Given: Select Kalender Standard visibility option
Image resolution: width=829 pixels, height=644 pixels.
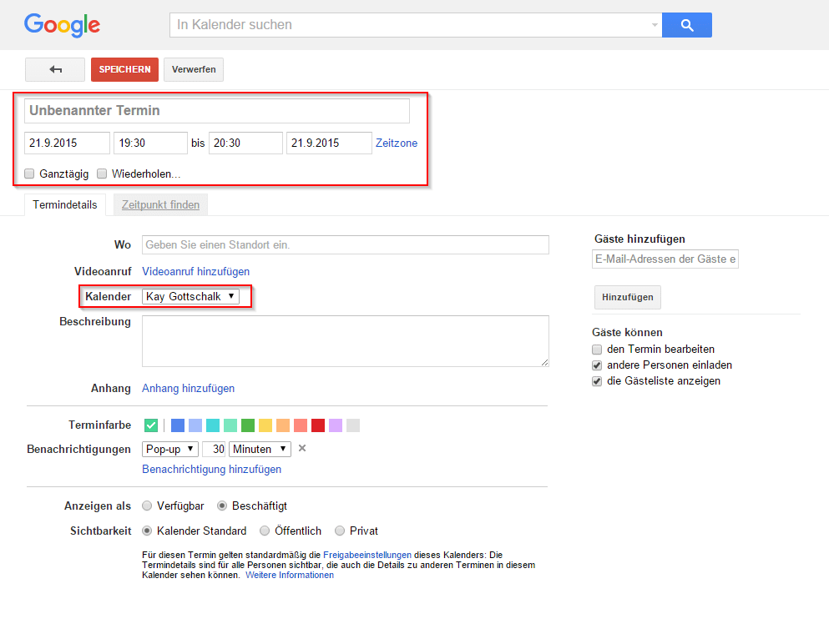Looking at the screenshot, I should tap(147, 531).
